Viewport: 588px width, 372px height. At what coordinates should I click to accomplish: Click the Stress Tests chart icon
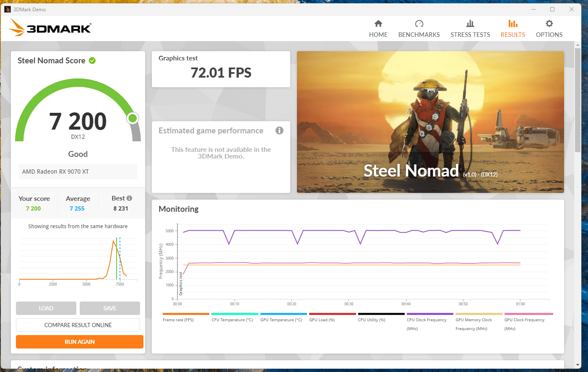coord(470,23)
